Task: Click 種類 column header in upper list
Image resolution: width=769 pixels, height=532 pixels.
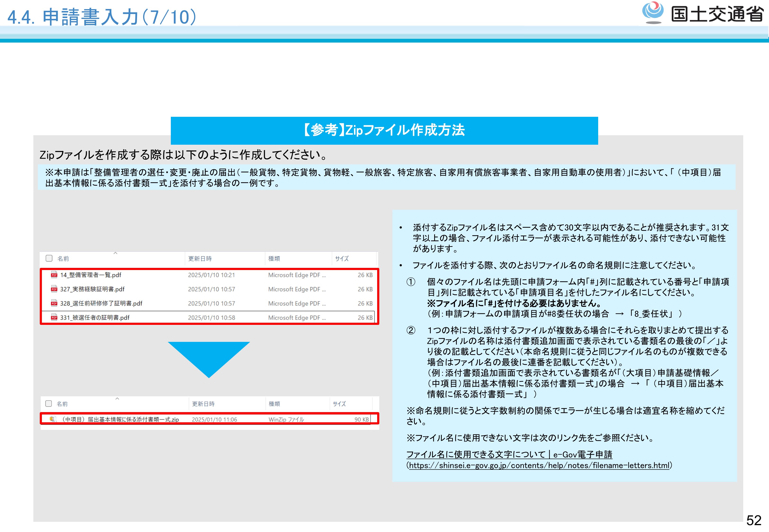Action: point(274,259)
